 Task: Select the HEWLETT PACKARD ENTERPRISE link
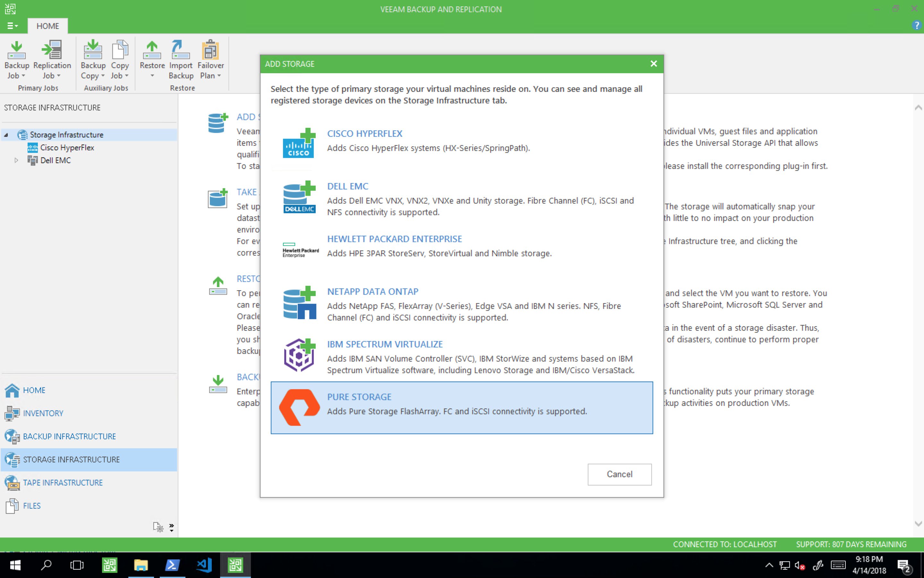coord(394,239)
